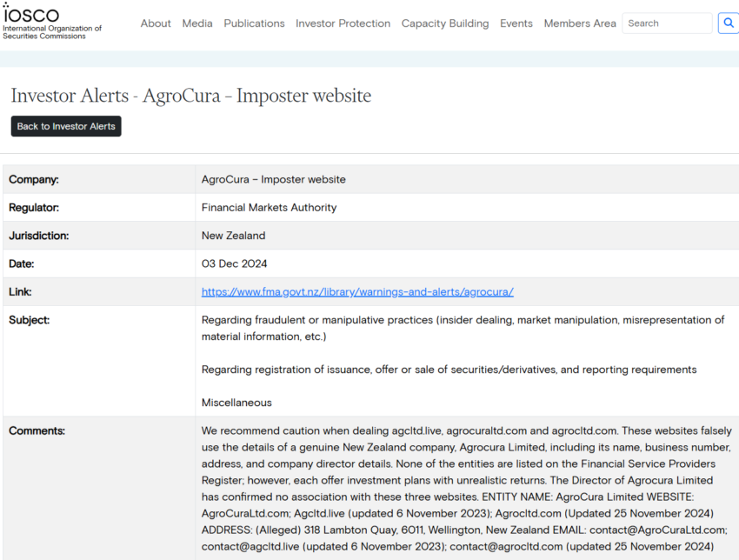Select the Regulator label cell
The image size is (739, 560).
point(99,208)
